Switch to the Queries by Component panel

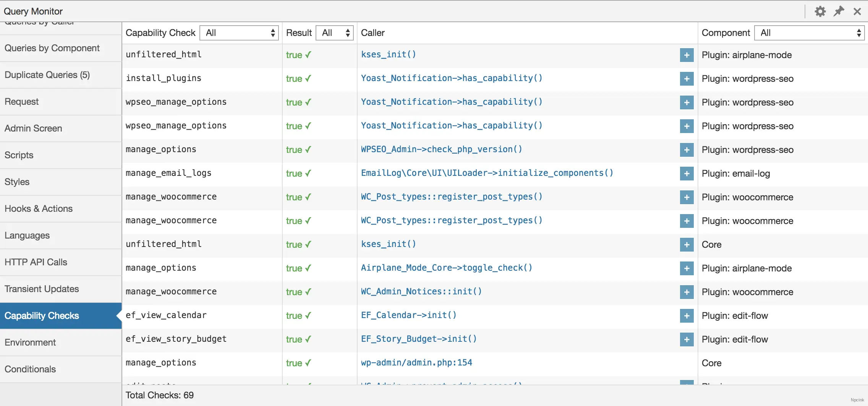(52, 48)
